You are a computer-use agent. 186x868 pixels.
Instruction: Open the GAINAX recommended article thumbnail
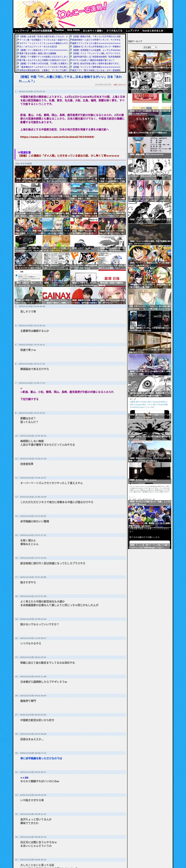56,296
